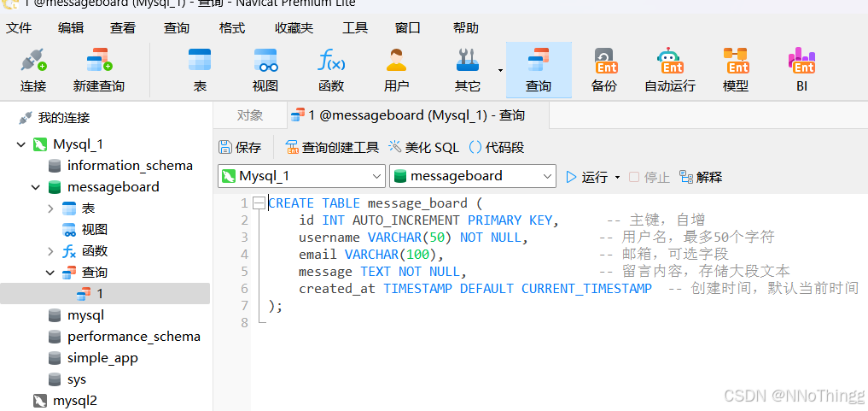Image resolution: width=868 pixels, height=411 pixels.
Task: Expand the 函数 node in sidebar
Action: tap(51, 251)
